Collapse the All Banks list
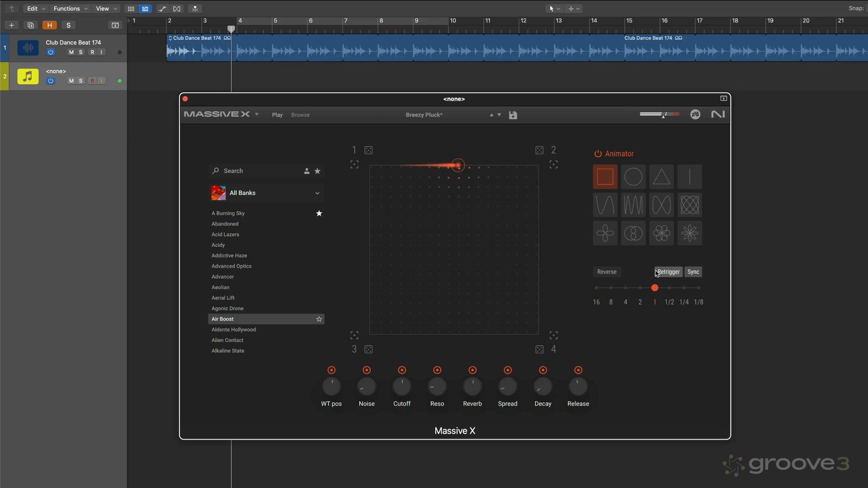This screenshot has width=868, height=488. 318,193
